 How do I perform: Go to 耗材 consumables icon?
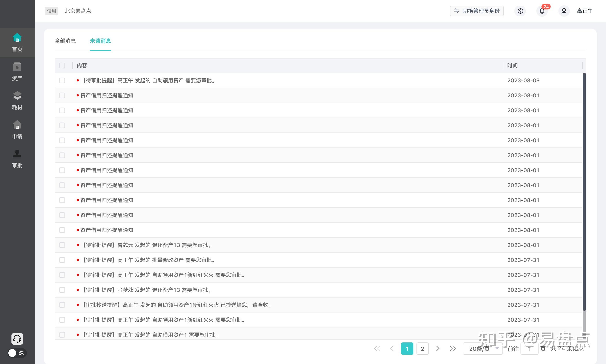click(17, 96)
